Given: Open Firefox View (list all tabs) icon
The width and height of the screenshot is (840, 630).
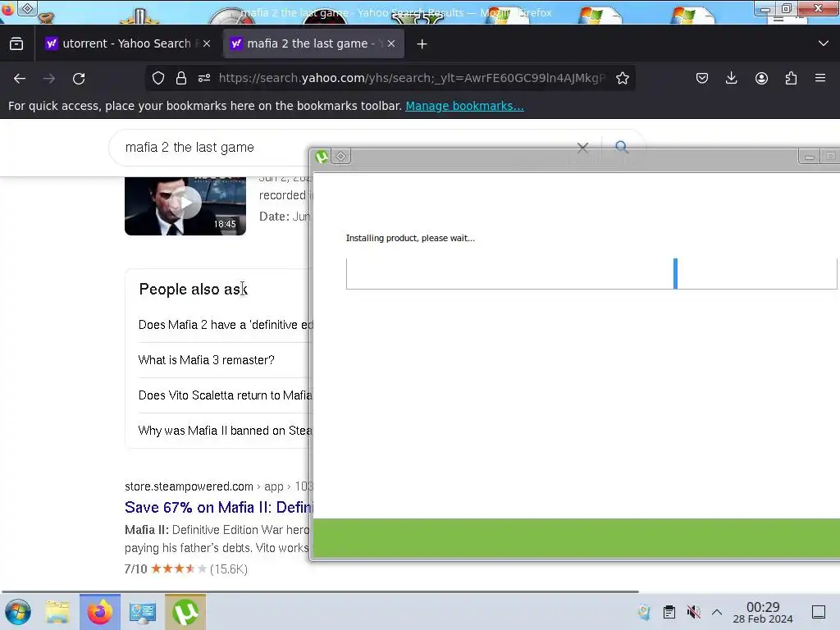Looking at the screenshot, I should tap(16, 44).
